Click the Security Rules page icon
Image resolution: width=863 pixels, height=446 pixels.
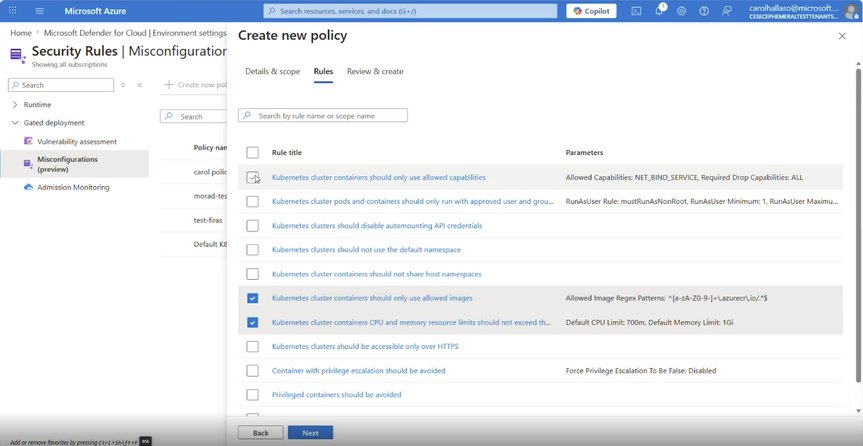click(18, 55)
